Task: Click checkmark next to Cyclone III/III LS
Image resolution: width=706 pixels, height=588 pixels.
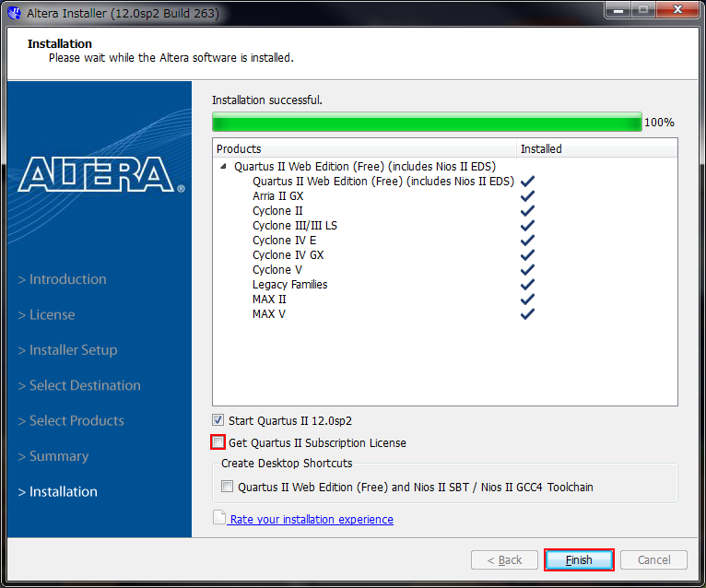Action: [527, 226]
